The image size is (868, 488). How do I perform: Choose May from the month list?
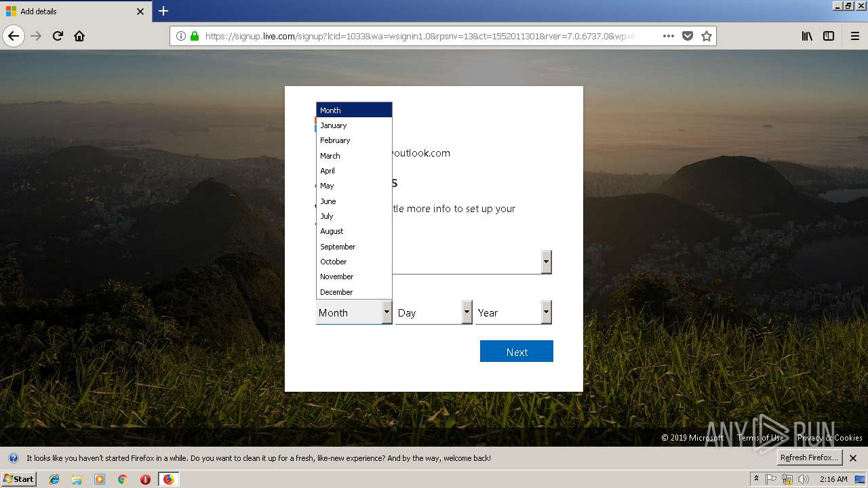pos(354,186)
